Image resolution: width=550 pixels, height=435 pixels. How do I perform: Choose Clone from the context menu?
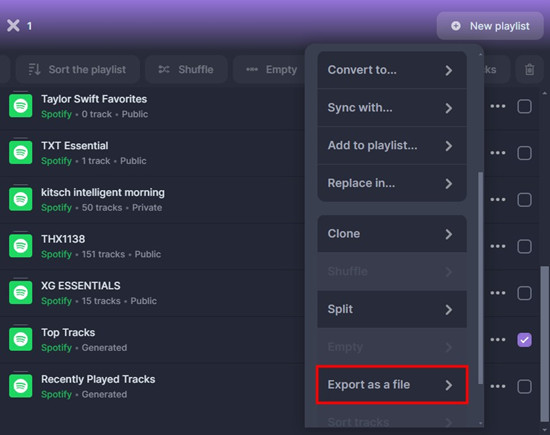click(x=392, y=234)
